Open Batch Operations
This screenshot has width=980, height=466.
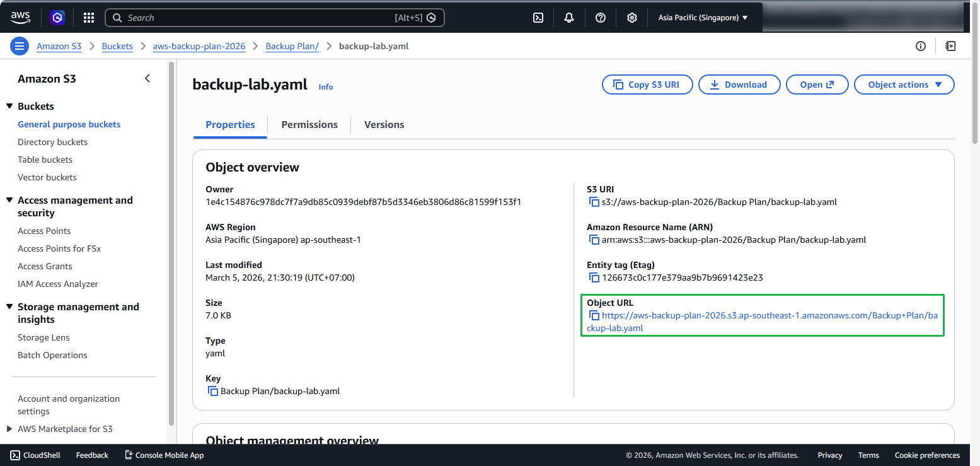tap(53, 356)
